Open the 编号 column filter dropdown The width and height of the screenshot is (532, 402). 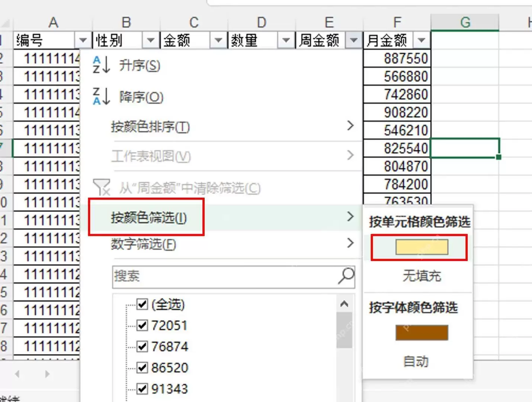tap(83, 39)
